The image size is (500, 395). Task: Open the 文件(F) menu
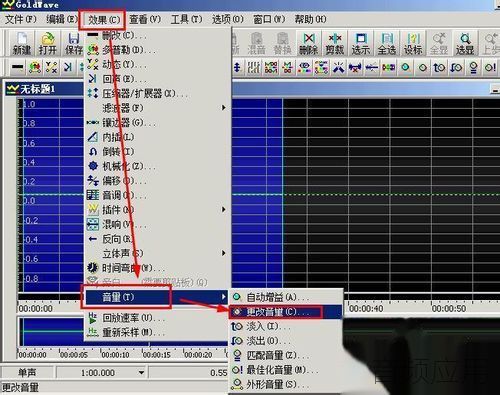click(x=21, y=19)
